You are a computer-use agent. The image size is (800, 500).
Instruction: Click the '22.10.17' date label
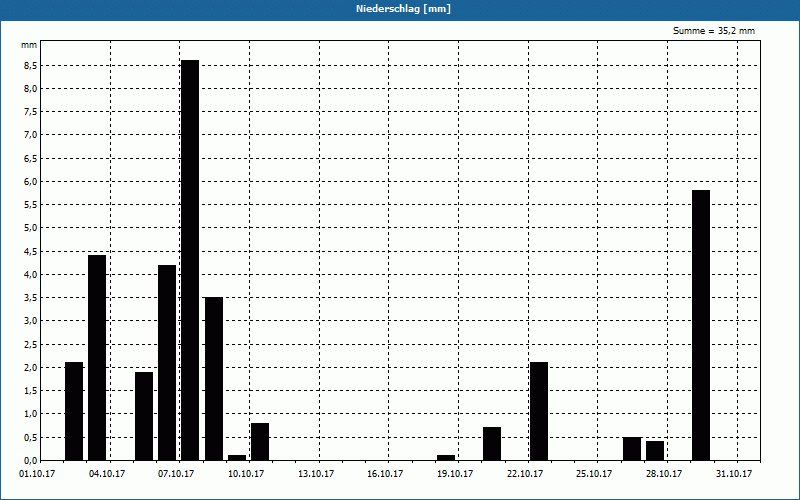pos(525,474)
